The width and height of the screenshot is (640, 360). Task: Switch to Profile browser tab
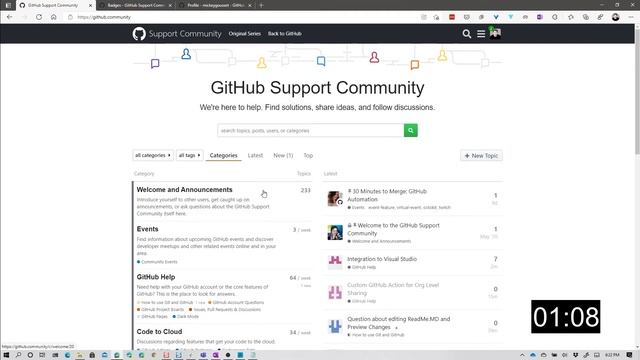click(216, 5)
